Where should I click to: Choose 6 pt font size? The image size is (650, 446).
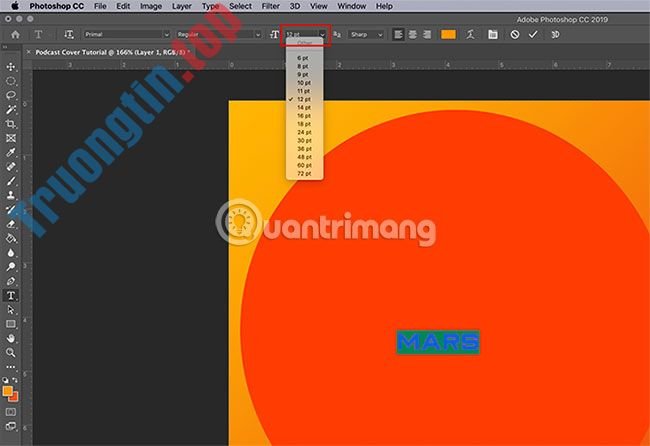[305, 58]
